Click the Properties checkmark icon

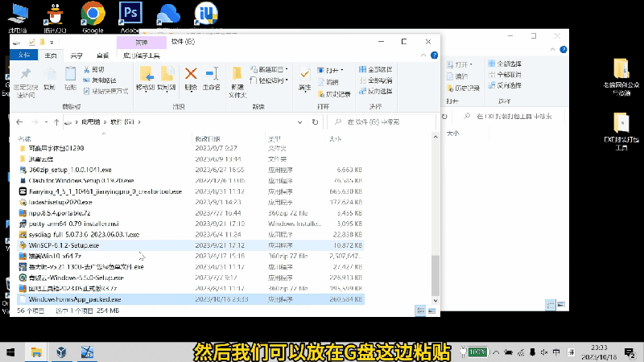click(304, 76)
